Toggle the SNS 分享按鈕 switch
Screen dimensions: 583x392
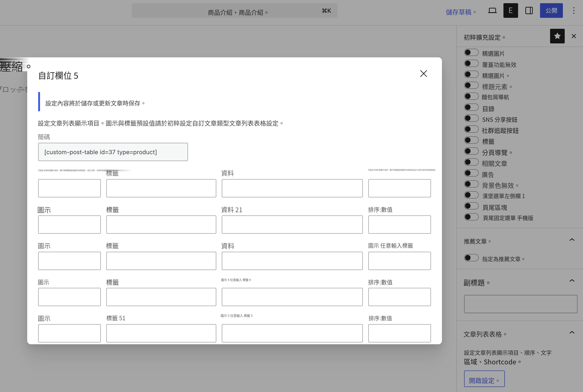tap(471, 118)
